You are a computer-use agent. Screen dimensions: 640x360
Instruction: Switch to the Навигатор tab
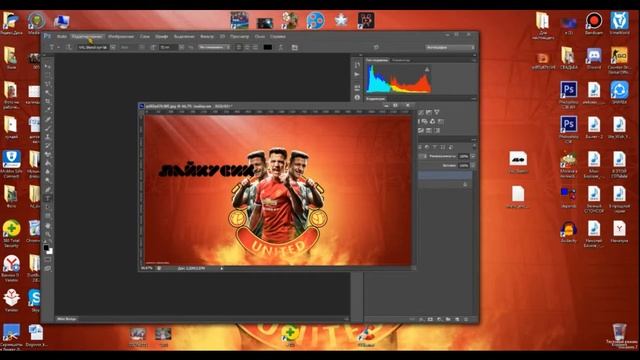click(x=401, y=60)
